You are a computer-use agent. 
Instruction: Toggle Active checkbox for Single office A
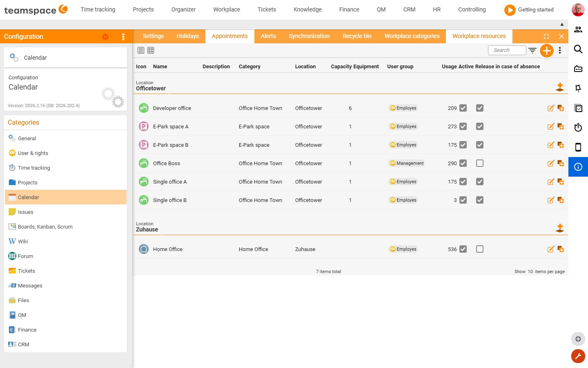click(x=463, y=182)
